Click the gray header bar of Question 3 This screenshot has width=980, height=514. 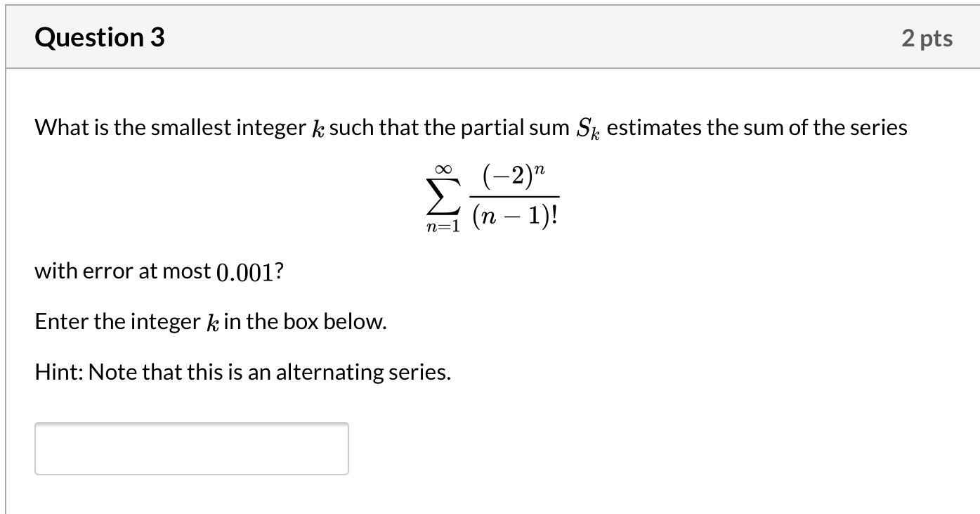coord(492,37)
